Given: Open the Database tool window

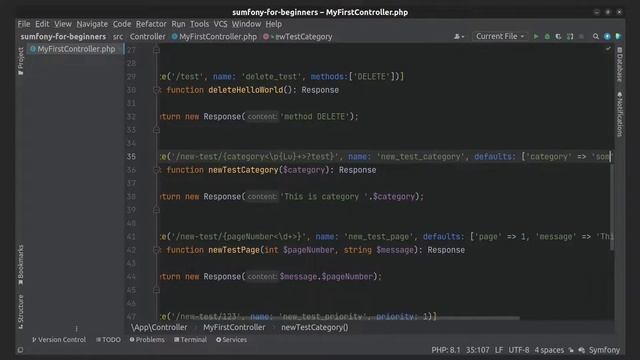Looking at the screenshot, I should (620, 64).
